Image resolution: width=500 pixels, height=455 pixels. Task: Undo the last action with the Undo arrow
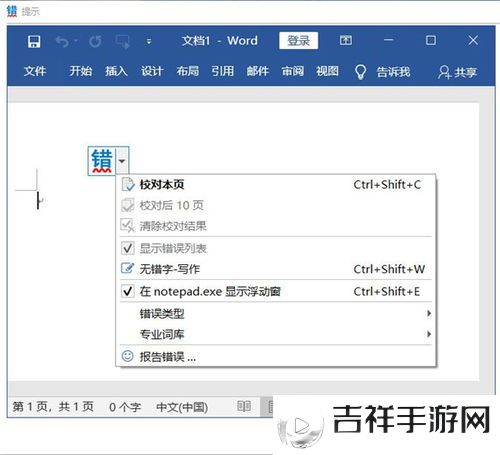coord(62,42)
